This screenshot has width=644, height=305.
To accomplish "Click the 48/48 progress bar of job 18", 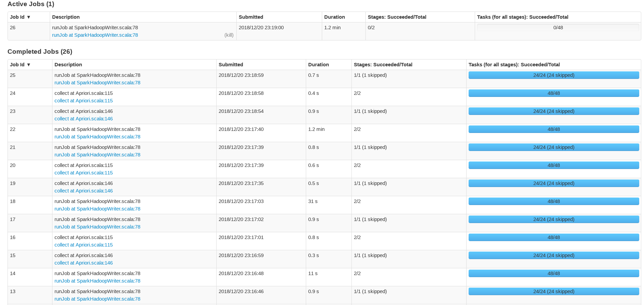I will [554, 201].
